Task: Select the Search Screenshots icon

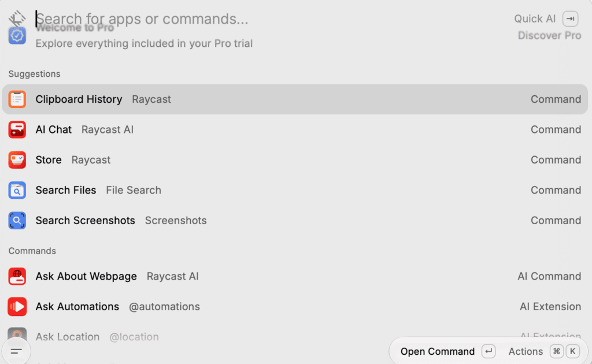Action: tap(17, 220)
